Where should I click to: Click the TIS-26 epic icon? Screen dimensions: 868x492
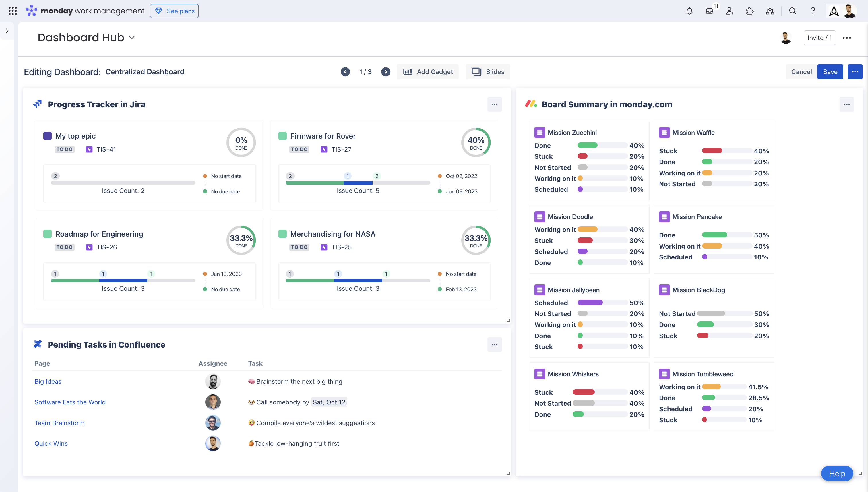click(89, 247)
